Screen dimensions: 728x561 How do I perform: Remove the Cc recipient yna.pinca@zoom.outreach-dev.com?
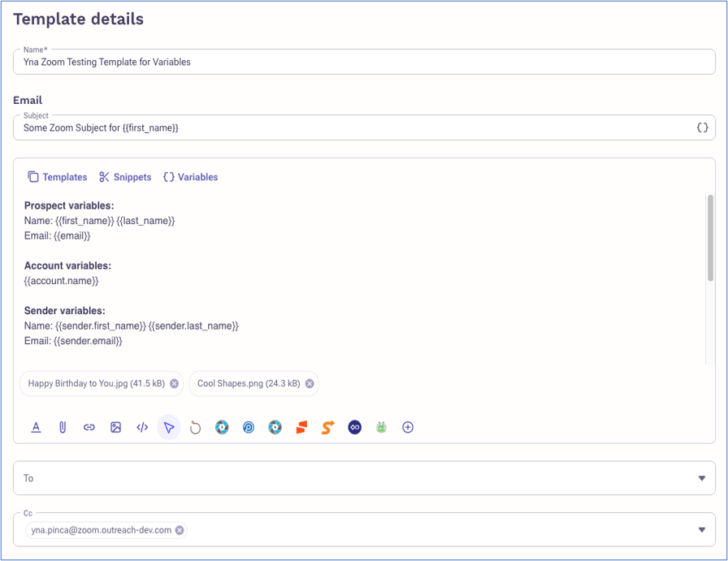click(179, 529)
